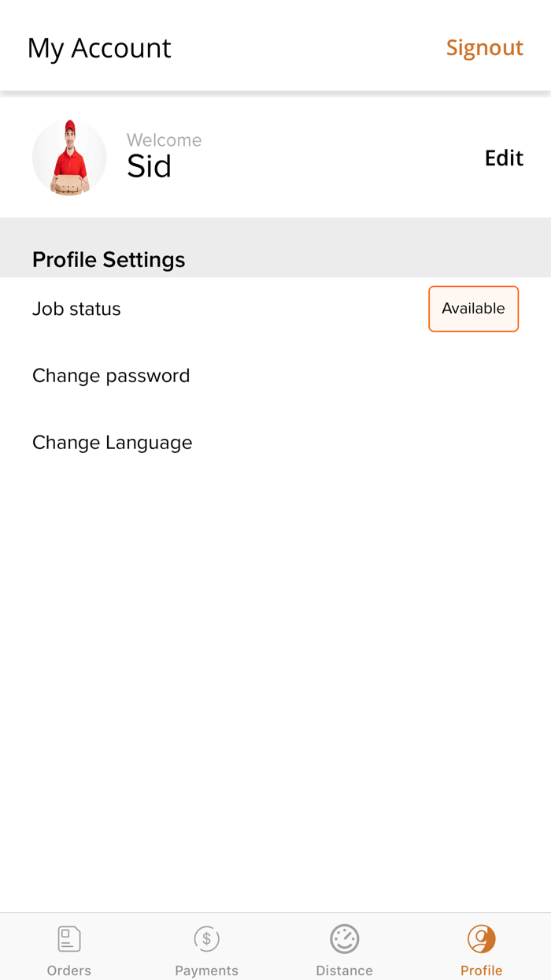Sign out of the account
This screenshot has width=551, height=980.
click(x=485, y=47)
